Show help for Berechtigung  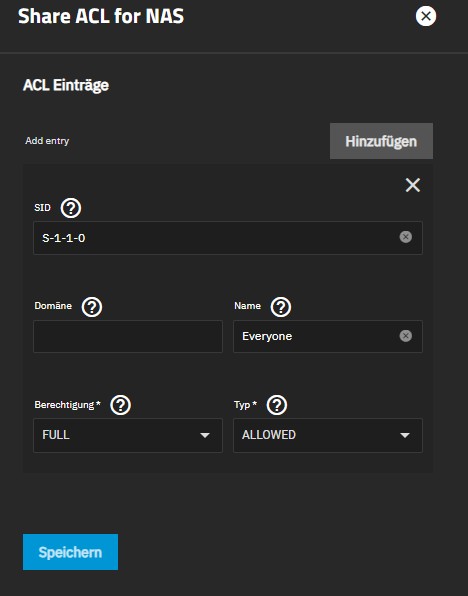click(x=121, y=405)
